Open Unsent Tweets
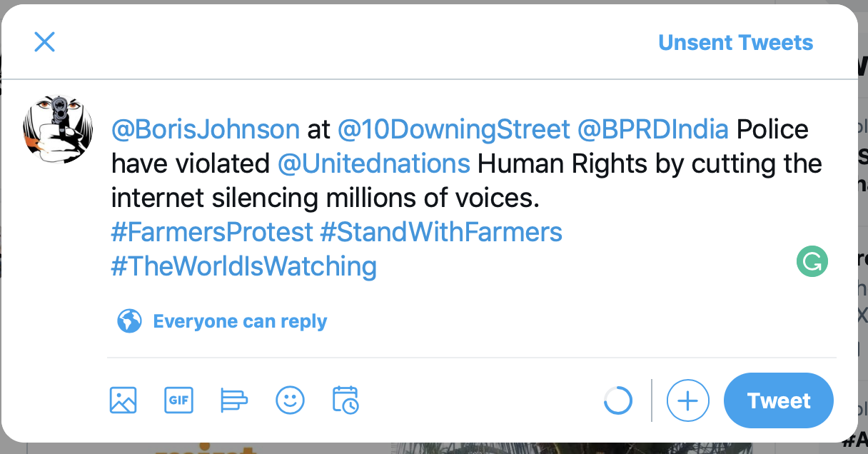Viewport: 868px width, 454px height. coord(735,43)
